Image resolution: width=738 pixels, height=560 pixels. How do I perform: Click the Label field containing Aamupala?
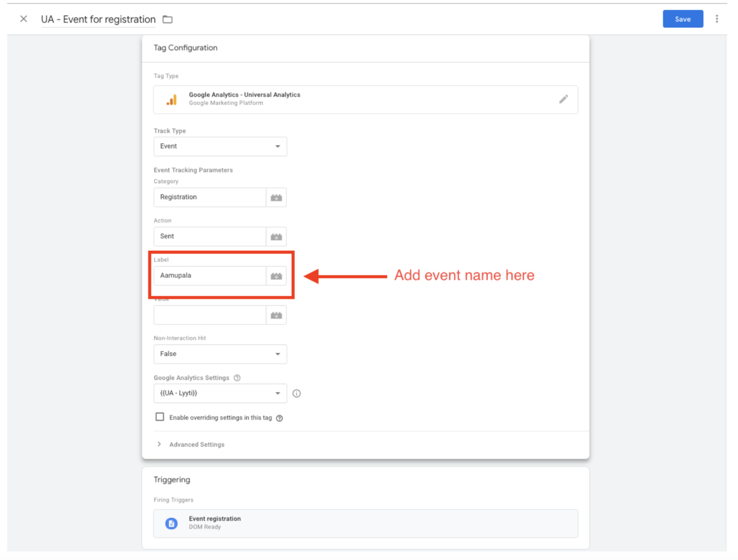210,276
